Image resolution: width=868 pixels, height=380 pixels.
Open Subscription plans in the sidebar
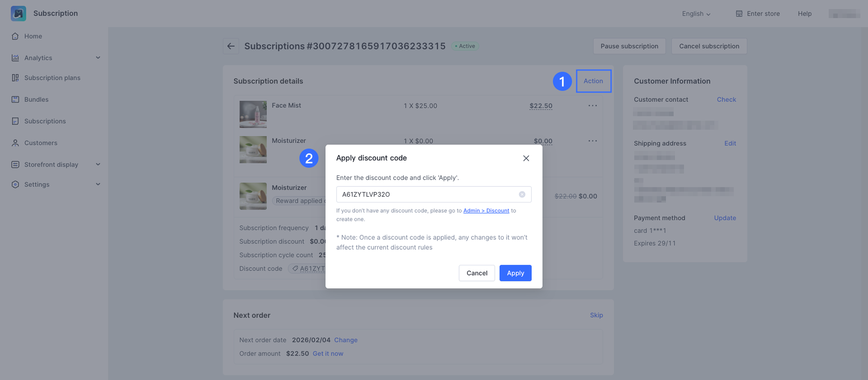pos(52,78)
